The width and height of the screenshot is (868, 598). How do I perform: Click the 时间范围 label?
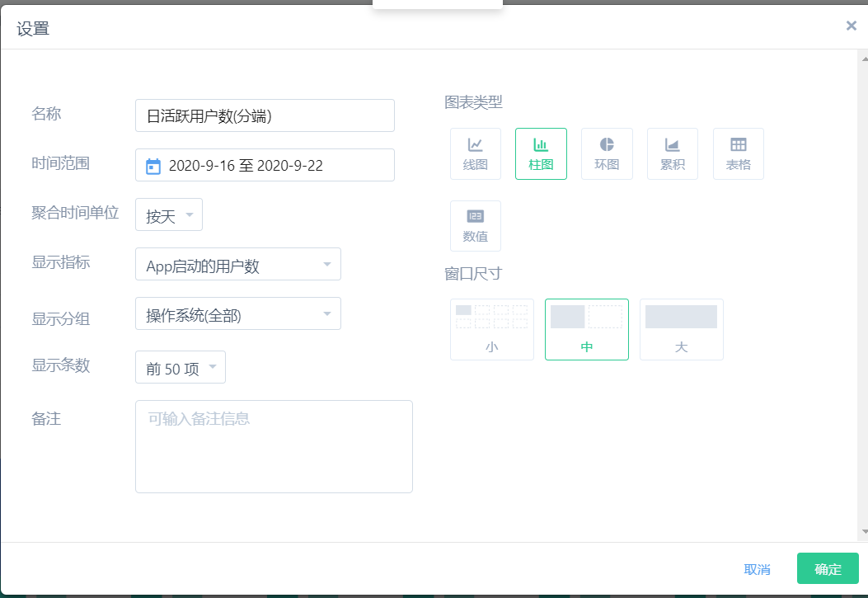(61, 163)
